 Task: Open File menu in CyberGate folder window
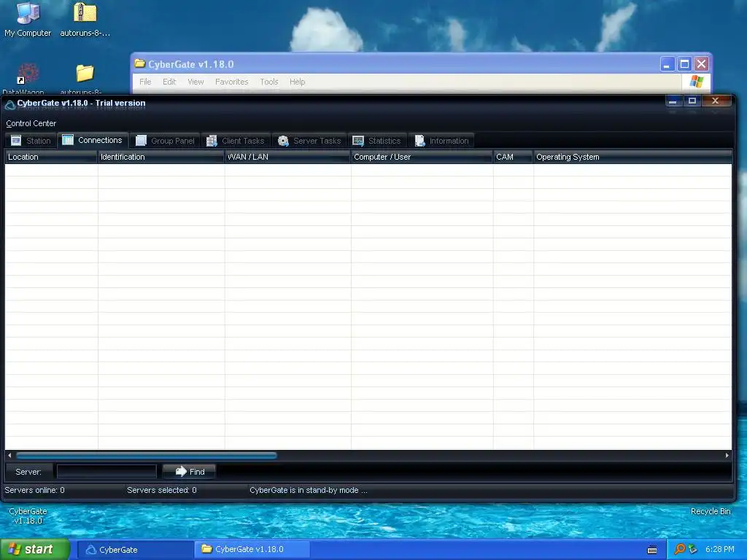(145, 82)
